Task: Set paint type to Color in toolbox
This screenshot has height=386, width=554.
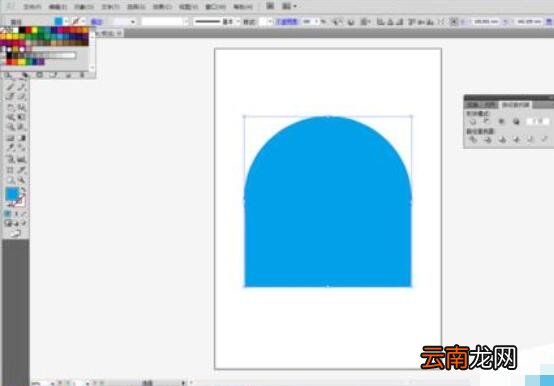Action: pos(8,213)
